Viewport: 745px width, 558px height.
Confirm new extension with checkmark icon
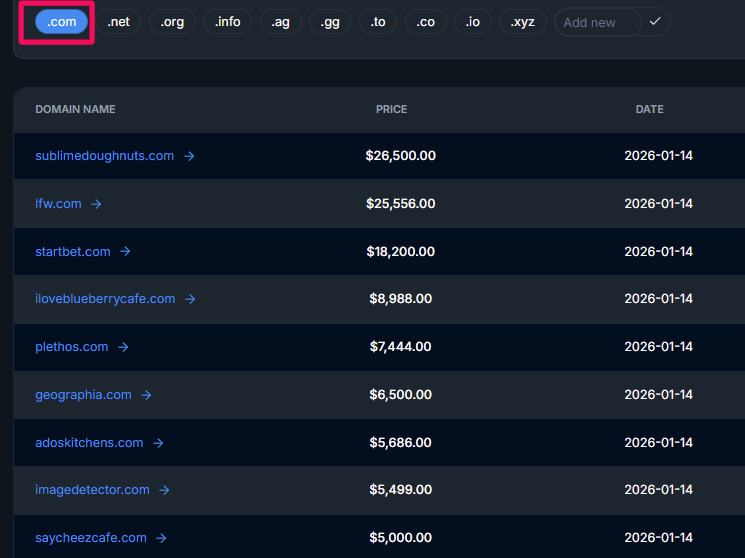[655, 21]
